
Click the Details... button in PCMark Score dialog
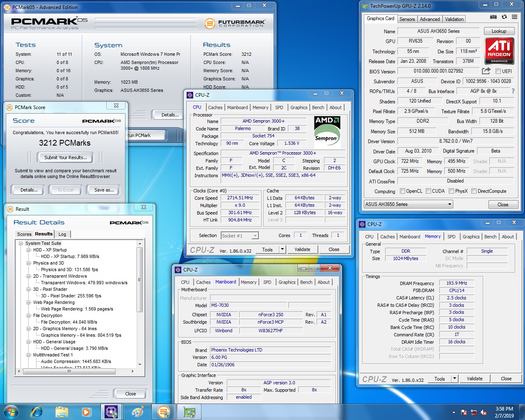(29, 190)
